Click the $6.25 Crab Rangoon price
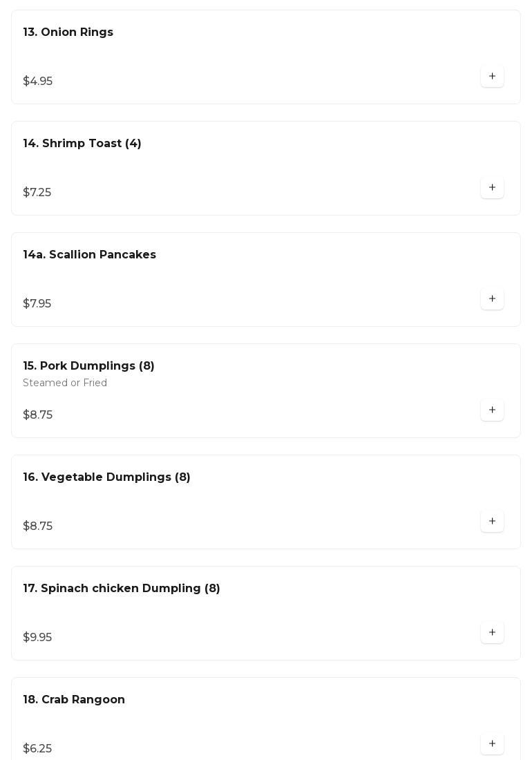 tap(37, 749)
